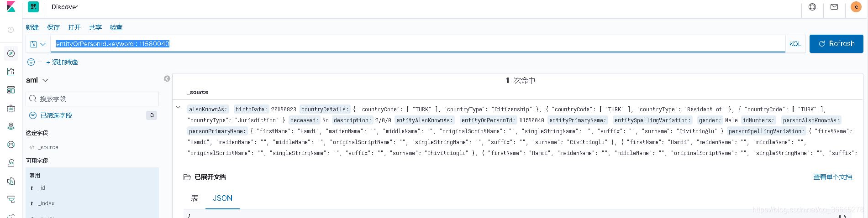Click the 选定字段 section heading
The width and height of the screenshot is (868, 218).
(x=37, y=133)
